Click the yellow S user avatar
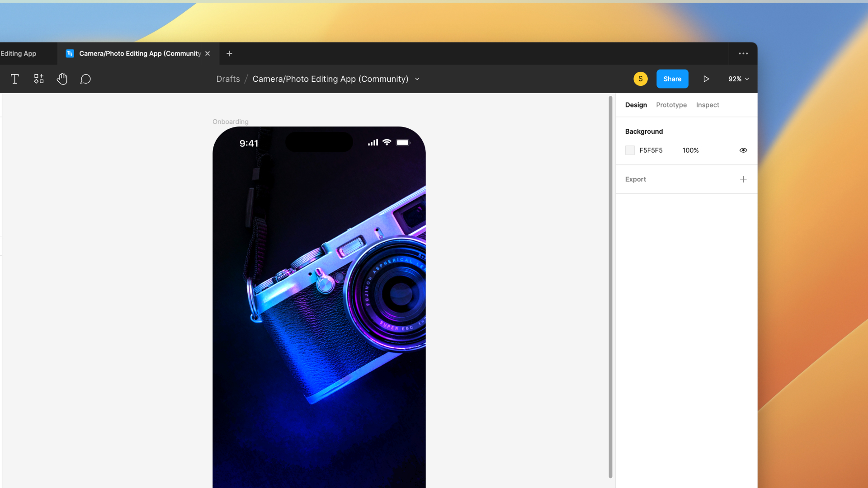The width and height of the screenshot is (868, 488). pyautogui.click(x=641, y=79)
